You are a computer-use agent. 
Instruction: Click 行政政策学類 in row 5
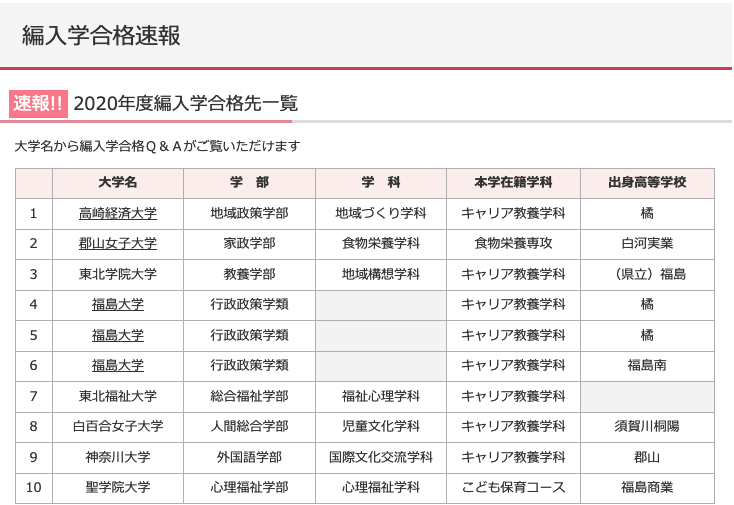pyautogui.click(x=249, y=335)
